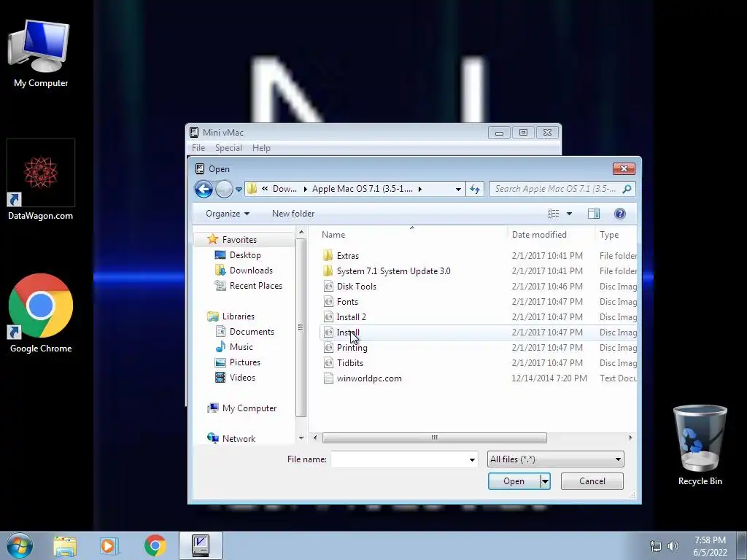Screen dimensions: 747x560
Task: Click the Back arrow in Open dialog
Action: 204,189
